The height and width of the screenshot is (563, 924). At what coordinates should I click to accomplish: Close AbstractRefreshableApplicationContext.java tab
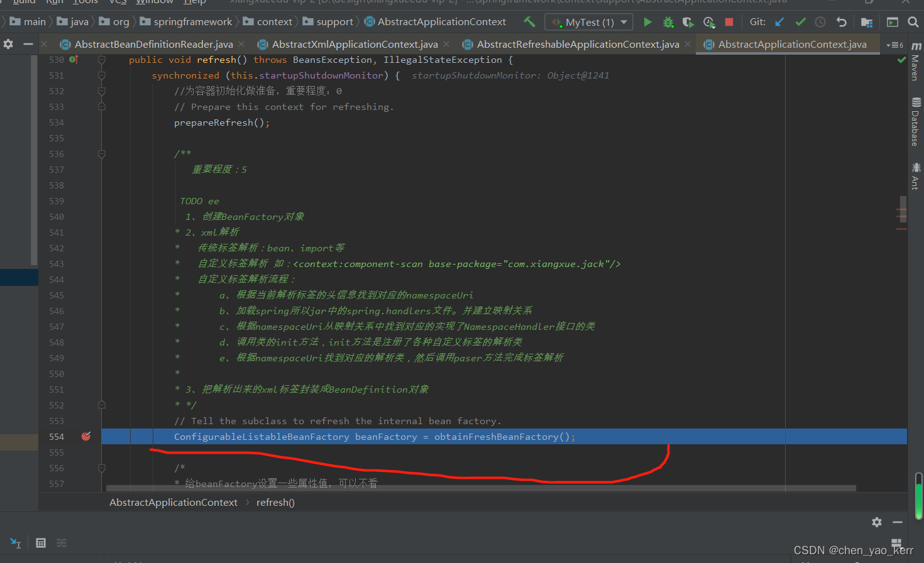click(688, 44)
